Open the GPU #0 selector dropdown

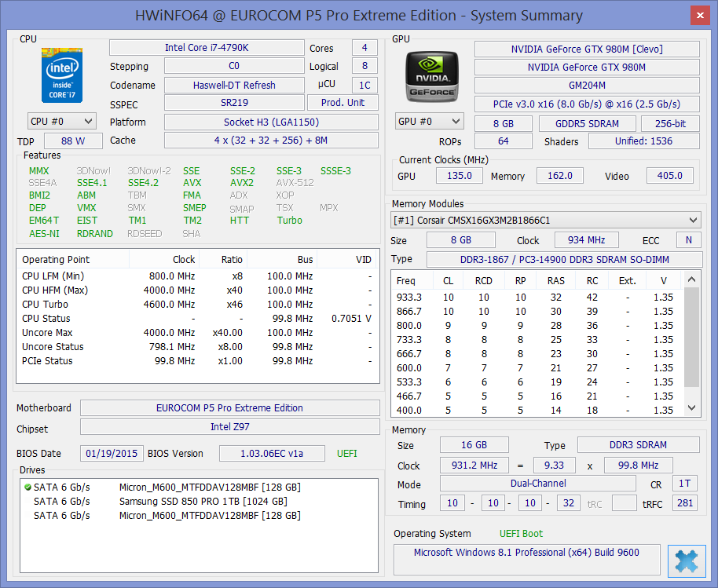[430, 121]
